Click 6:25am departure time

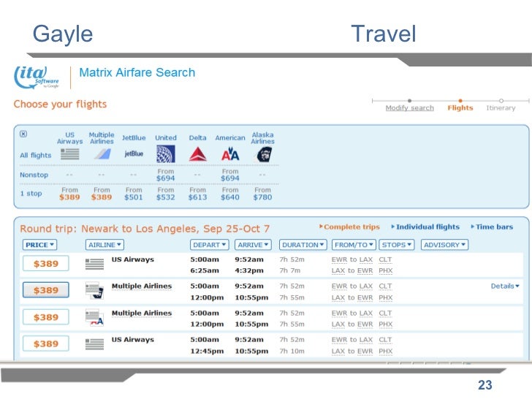(x=205, y=270)
